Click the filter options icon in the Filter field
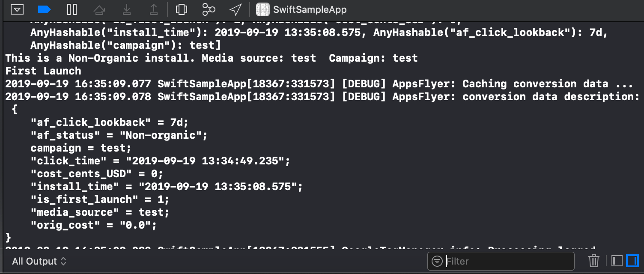This screenshot has width=644, height=274. tap(437, 261)
